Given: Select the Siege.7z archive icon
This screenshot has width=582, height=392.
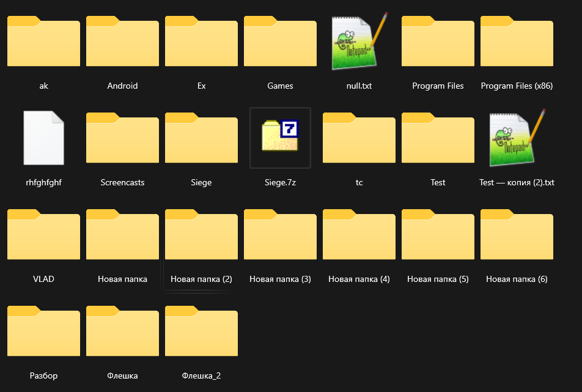Looking at the screenshot, I should coord(280,136).
